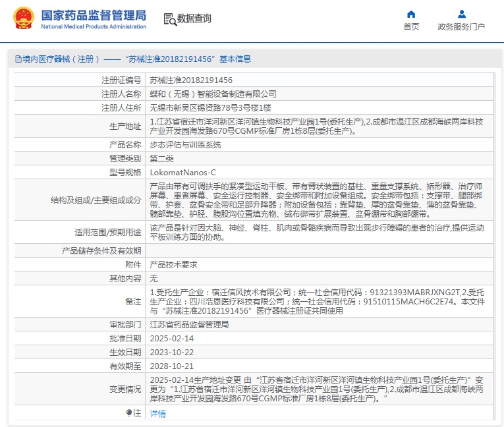The width and height of the screenshot is (504, 427).
Task: Click the 管理类别 label
Action: coord(125,159)
